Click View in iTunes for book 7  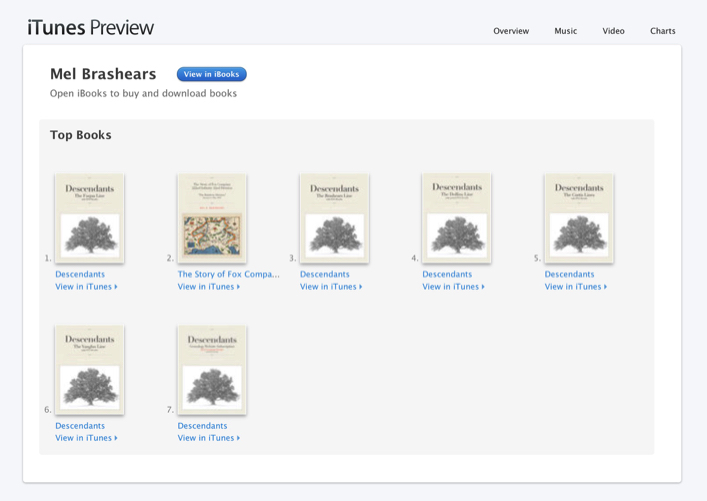point(209,438)
